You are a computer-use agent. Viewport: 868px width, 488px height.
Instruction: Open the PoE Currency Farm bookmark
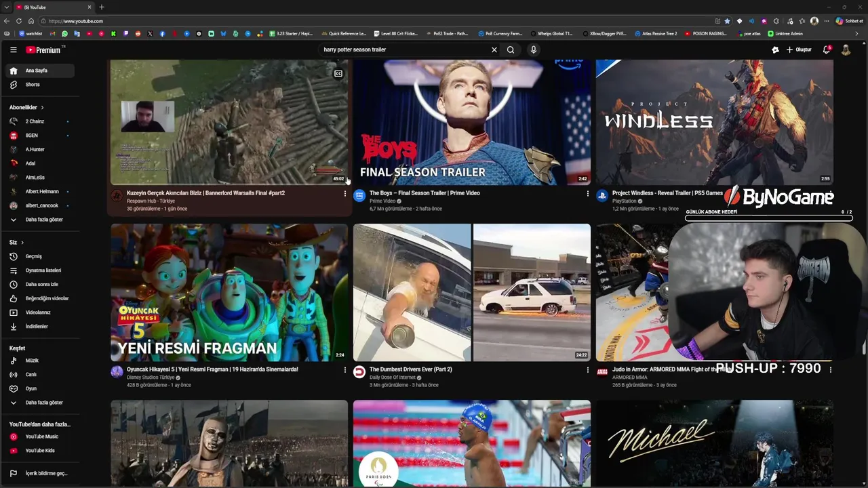click(x=500, y=33)
